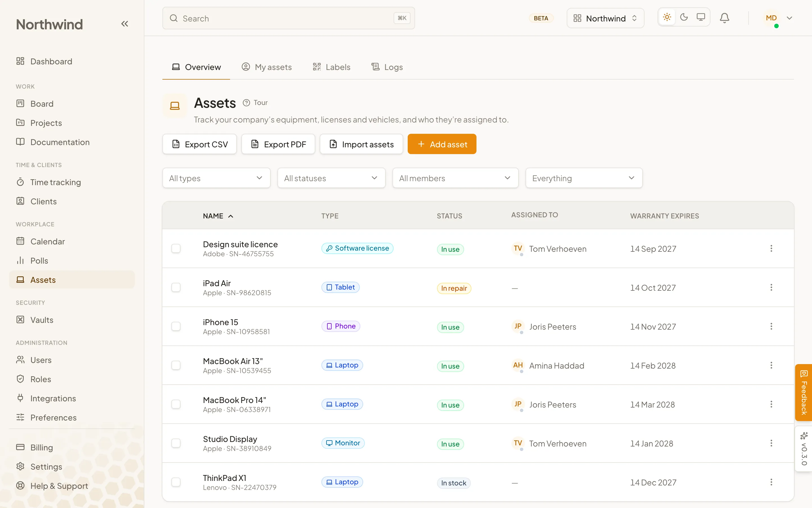The width and height of the screenshot is (812, 508).
Task: Select system theme monitor icon
Action: pyautogui.click(x=701, y=17)
